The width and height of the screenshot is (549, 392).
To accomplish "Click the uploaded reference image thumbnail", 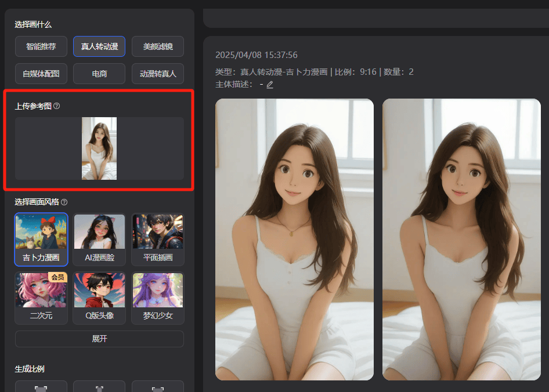I will (x=99, y=148).
